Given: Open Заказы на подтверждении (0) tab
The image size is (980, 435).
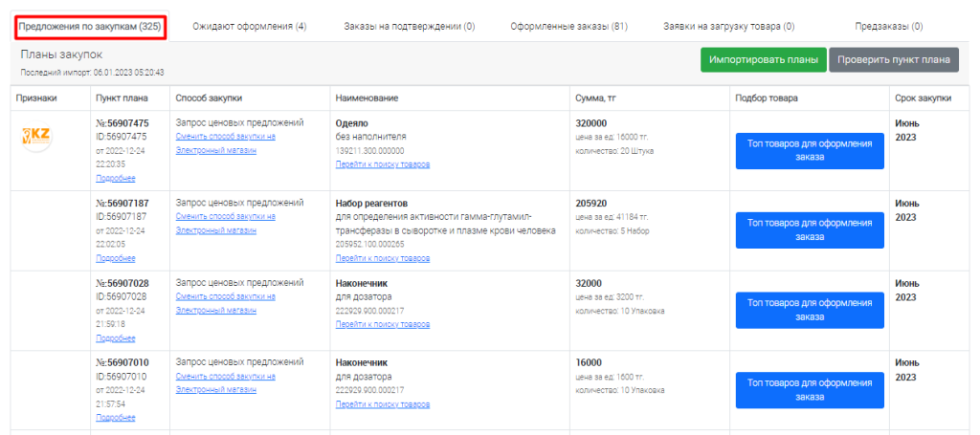Looking at the screenshot, I should click(x=409, y=26).
